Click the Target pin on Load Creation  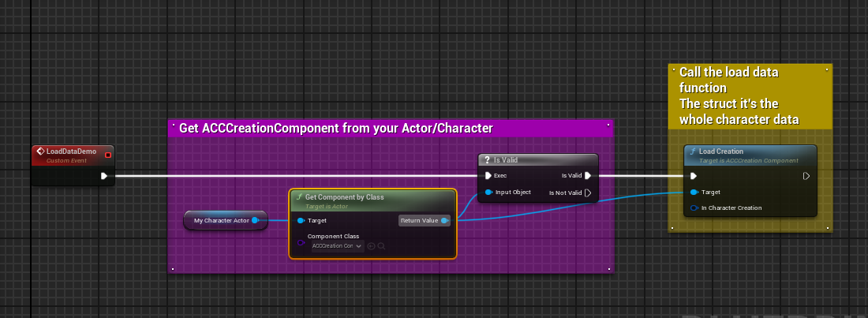[x=694, y=192]
